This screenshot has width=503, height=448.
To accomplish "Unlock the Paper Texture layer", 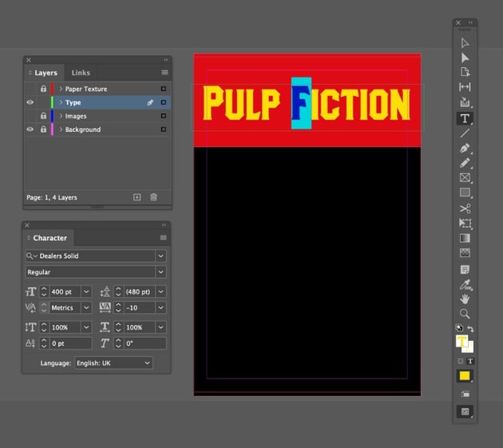I will pyautogui.click(x=43, y=89).
